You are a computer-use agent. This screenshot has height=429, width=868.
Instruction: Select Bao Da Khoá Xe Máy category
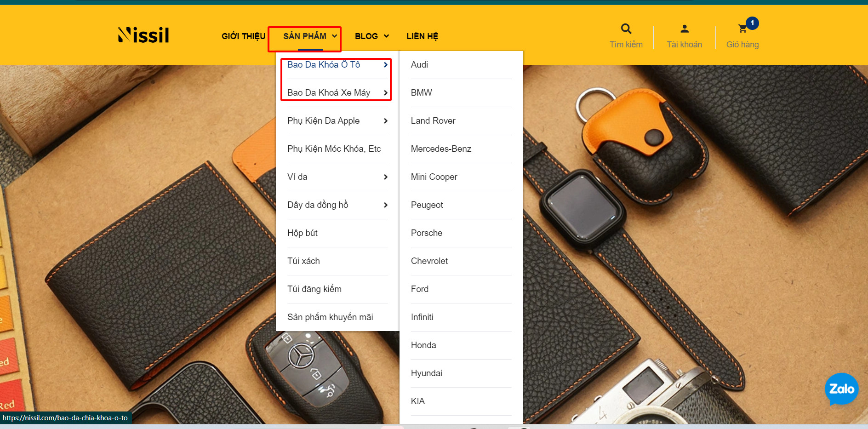(329, 93)
